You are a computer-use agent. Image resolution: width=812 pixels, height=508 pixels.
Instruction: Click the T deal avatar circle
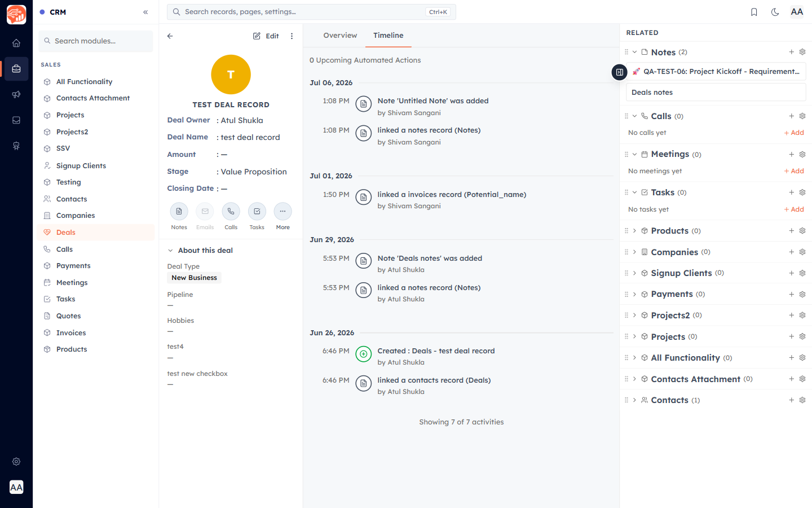(x=231, y=75)
